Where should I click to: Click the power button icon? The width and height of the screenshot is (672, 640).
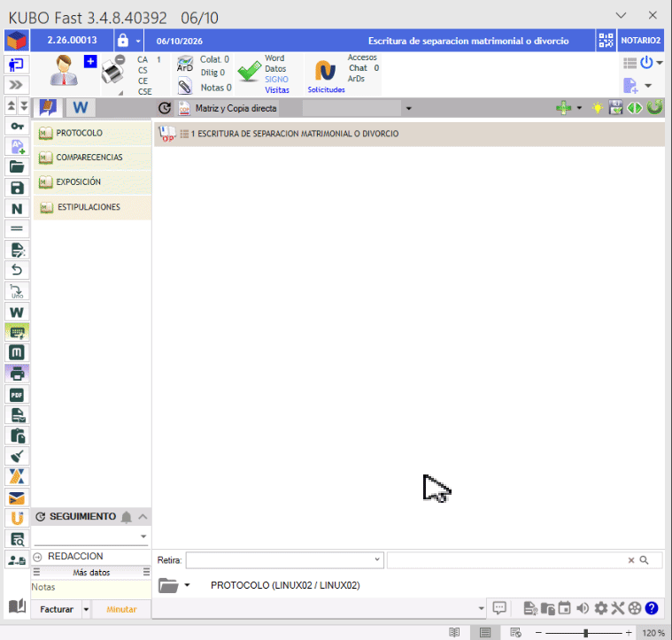pos(645,63)
